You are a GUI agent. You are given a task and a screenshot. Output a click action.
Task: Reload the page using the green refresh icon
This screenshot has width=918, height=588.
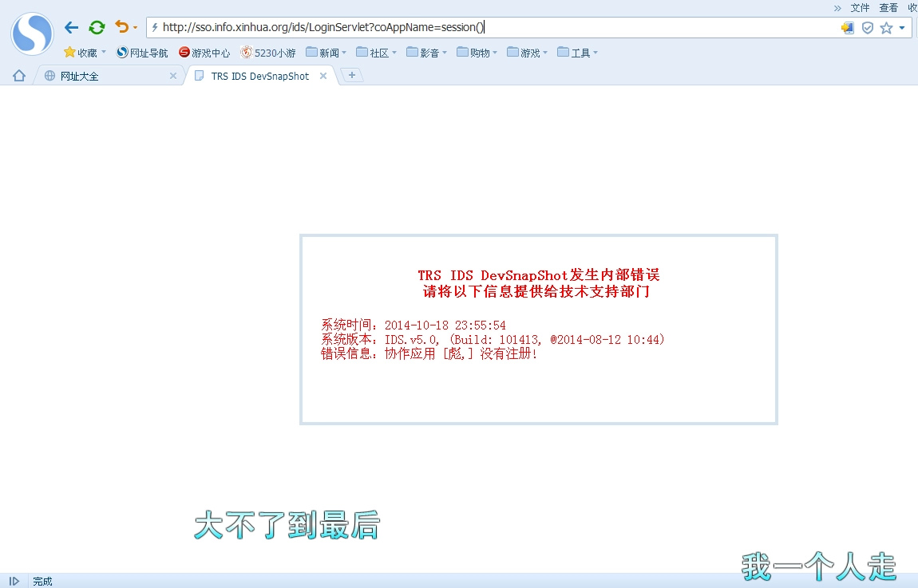97,27
